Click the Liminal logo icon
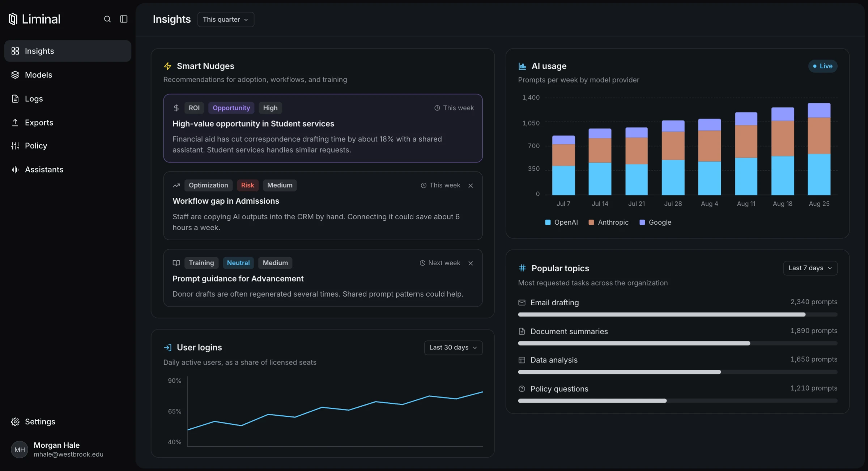Viewport: 868px width, 471px height. pyautogui.click(x=13, y=19)
